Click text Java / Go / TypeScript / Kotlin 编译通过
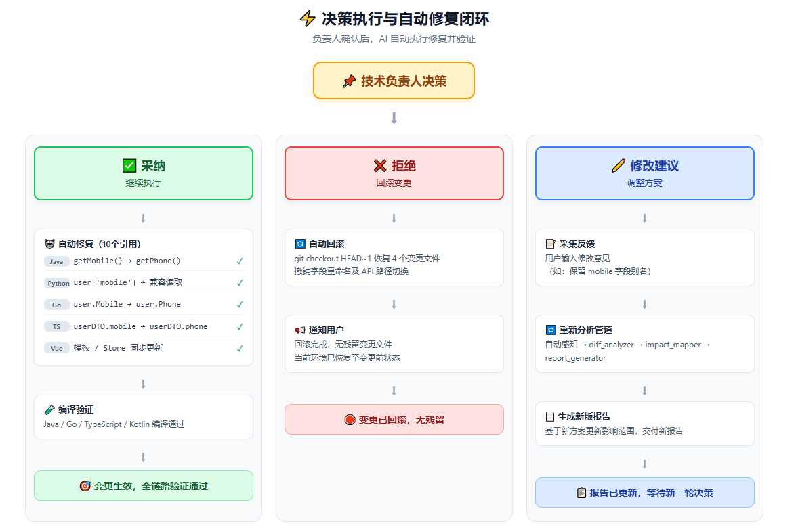The width and height of the screenshot is (796, 532). [114, 424]
